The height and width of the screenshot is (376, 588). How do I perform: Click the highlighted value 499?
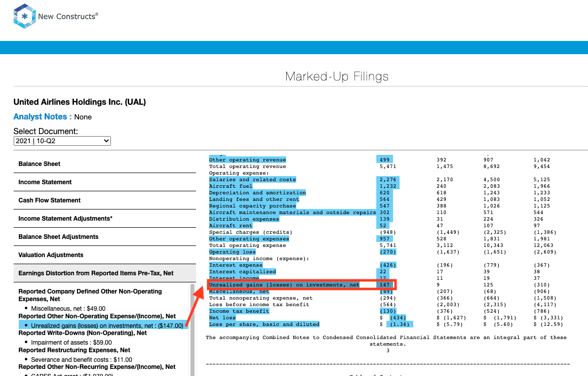click(x=384, y=160)
